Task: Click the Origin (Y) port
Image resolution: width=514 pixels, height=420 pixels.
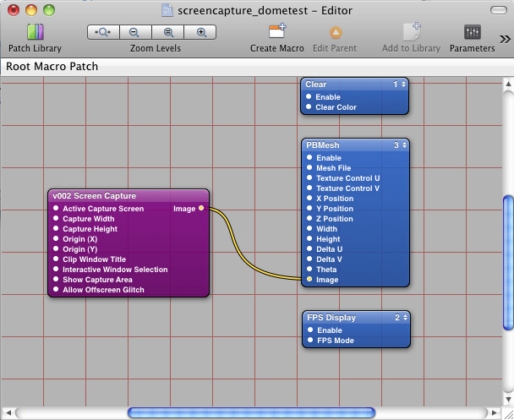Action: [x=56, y=249]
